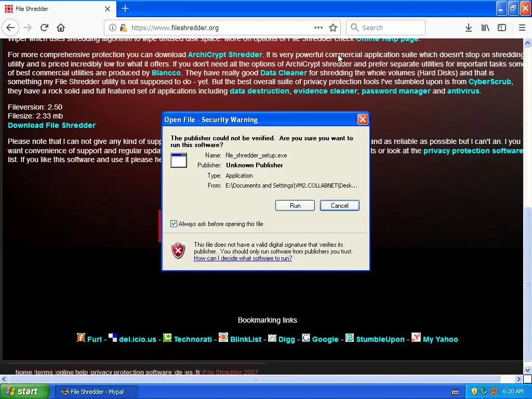
Task: Follow the Data Cleaner link
Action: (283, 73)
